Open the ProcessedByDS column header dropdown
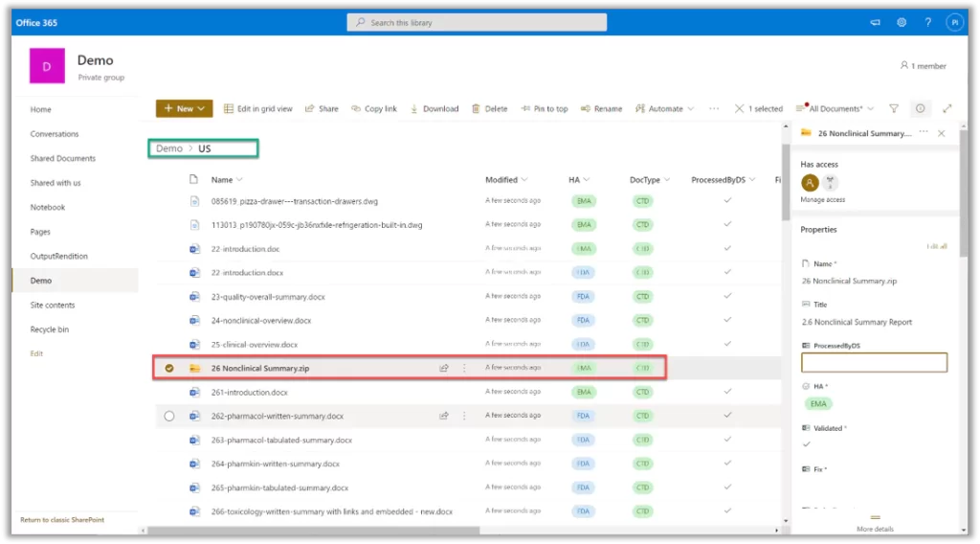This screenshot has width=980, height=544. (724, 179)
